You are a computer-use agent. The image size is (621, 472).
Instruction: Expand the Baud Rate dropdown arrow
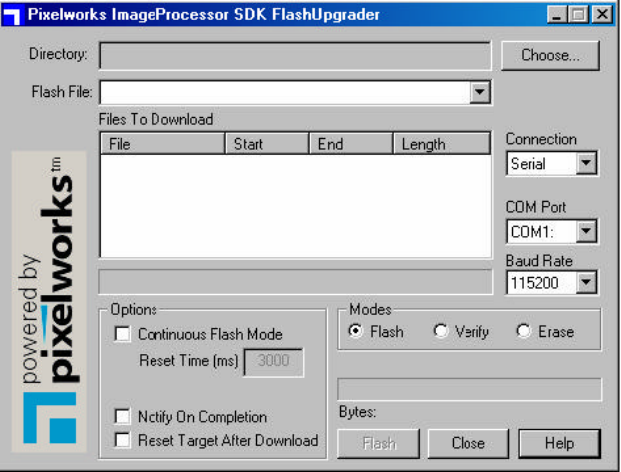point(586,282)
